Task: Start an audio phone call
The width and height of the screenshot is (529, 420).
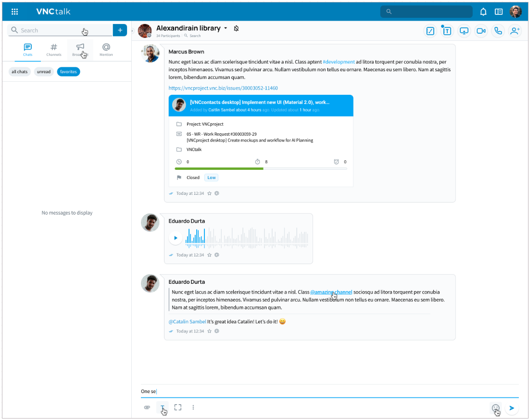Action: pyautogui.click(x=498, y=31)
